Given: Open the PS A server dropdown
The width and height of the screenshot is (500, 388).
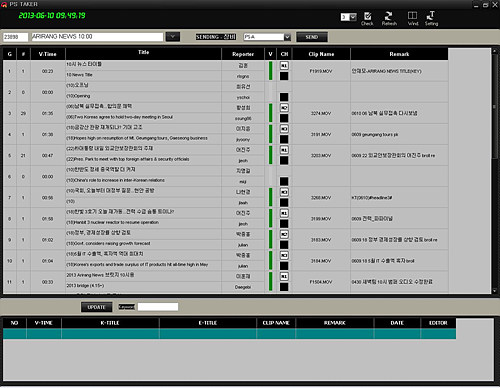Looking at the screenshot, I should coord(287,37).
